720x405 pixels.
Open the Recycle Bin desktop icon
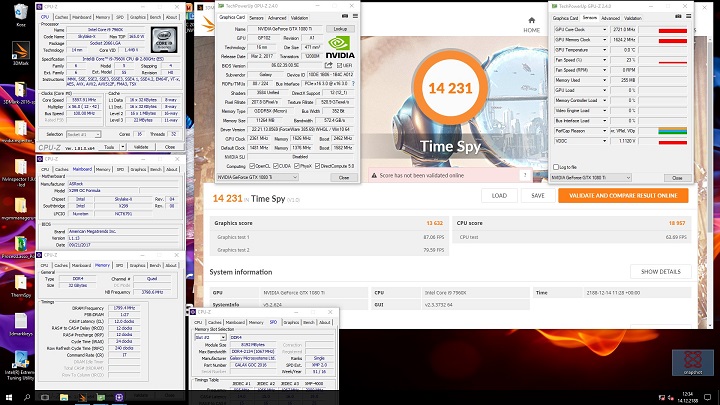(21, 14)
